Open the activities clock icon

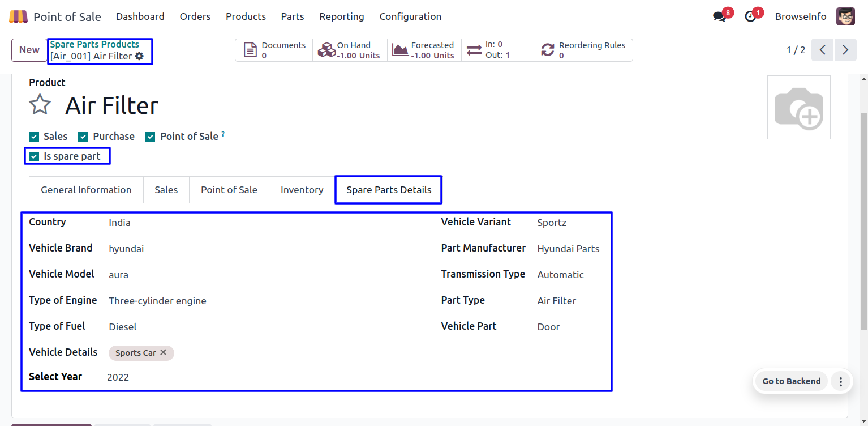coord(750,17)
